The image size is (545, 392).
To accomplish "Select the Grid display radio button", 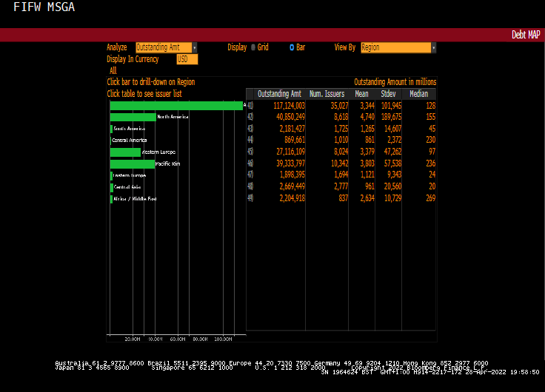I will 253,47.
